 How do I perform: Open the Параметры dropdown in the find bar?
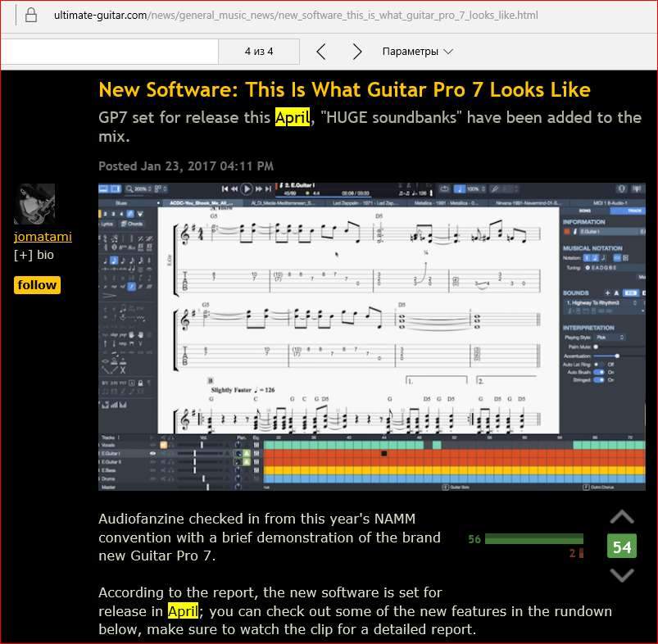[x=417, y=52]
